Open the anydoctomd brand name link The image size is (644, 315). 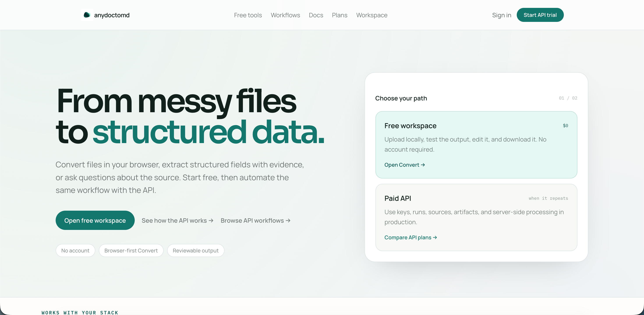click(x=112, y=15)
